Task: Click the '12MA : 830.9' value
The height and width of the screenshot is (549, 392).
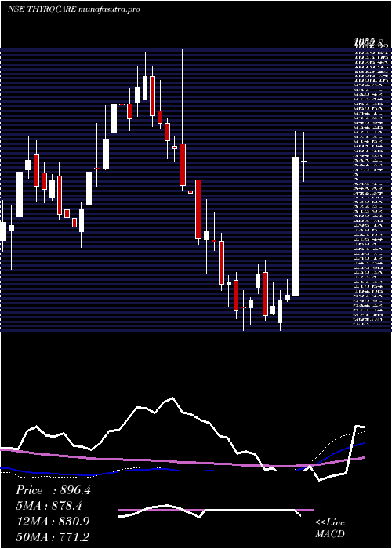Action: click(x=53, y=522)
